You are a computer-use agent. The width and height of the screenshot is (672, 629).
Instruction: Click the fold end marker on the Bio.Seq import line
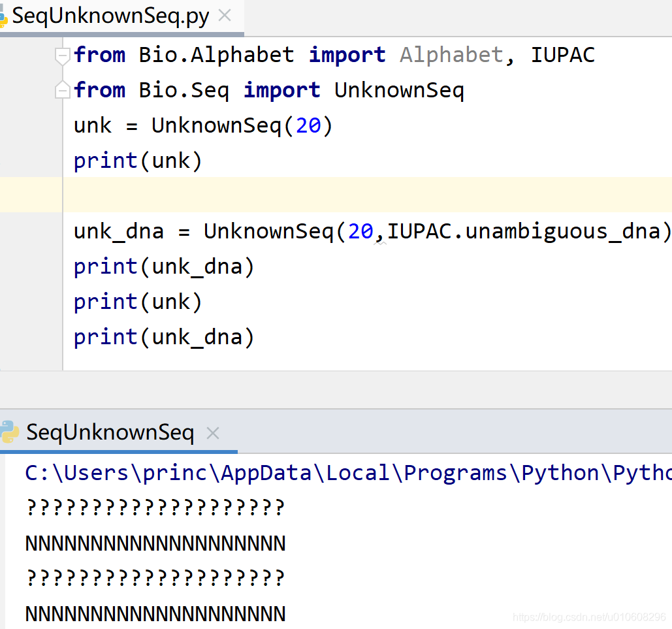pos(63,89)
